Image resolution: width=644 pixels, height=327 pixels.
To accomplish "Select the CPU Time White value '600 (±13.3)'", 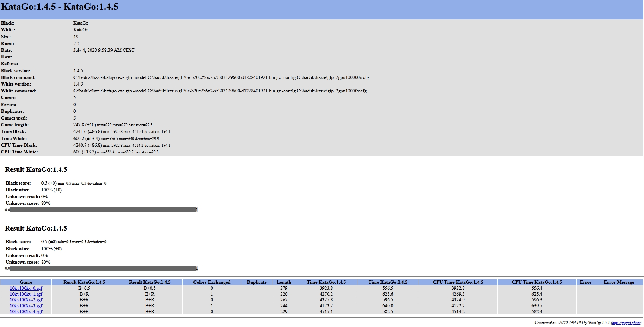I will [x=85, y=152].
